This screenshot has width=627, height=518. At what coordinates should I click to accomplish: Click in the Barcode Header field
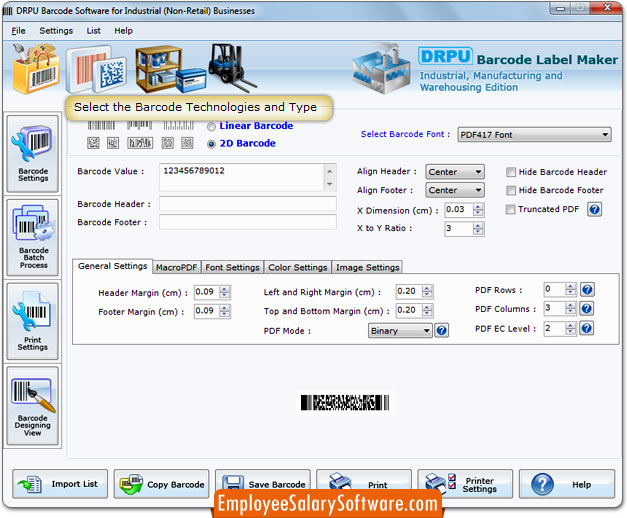[x=248, y=204]
